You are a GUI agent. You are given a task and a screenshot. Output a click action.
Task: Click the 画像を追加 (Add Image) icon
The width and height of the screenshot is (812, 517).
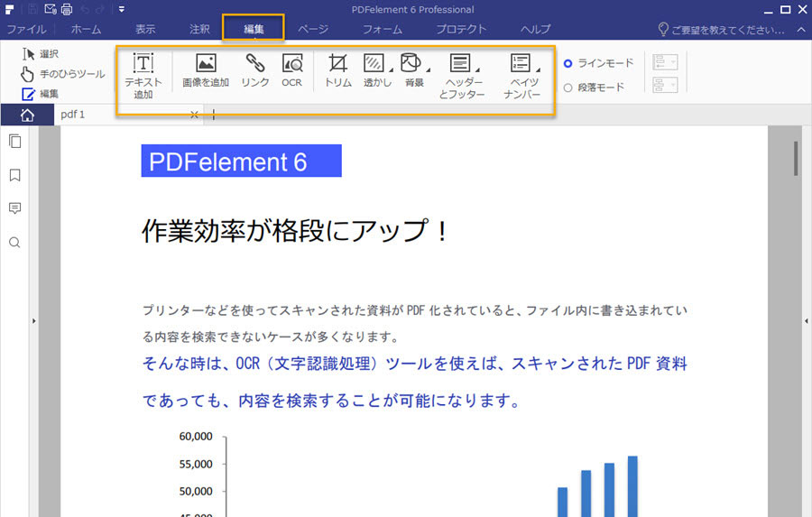click(x=206, y=70)
